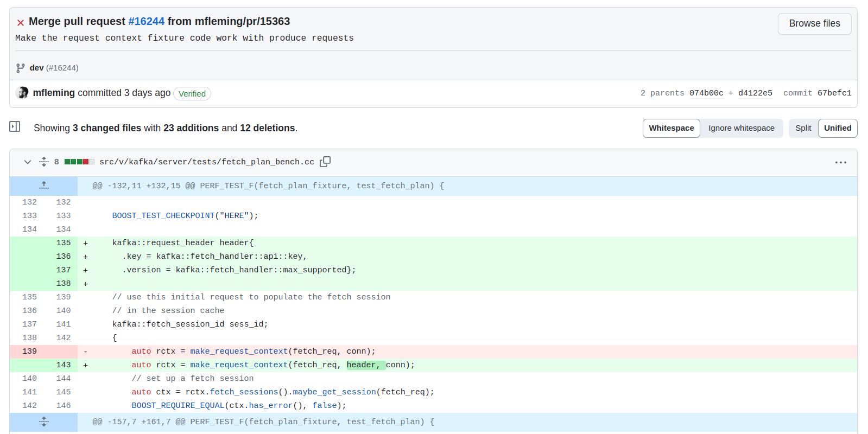Open mfleming's avatar image

click(x=23, y=93)
